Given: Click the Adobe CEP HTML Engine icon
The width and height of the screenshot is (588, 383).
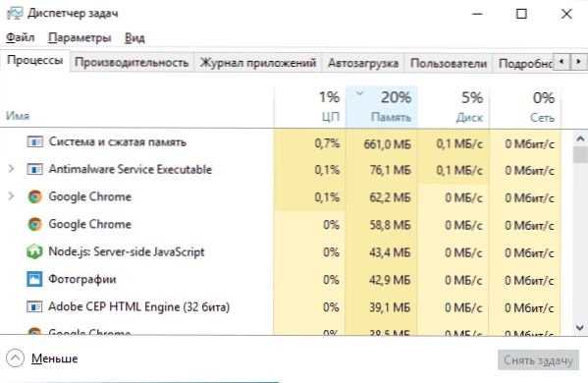Looking at the screenshot, I should click(x=34, y=306).
